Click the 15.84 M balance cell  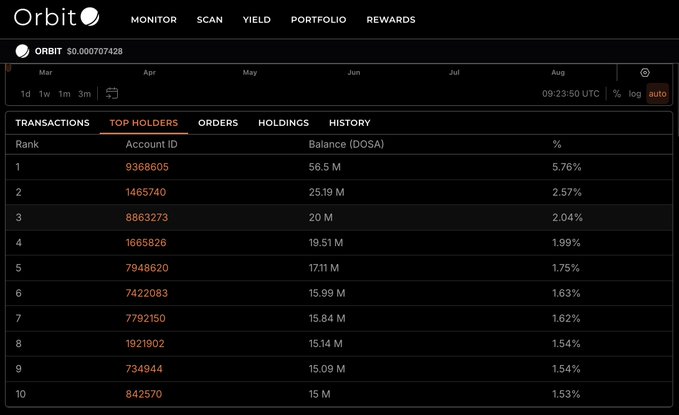coord(327,318)
